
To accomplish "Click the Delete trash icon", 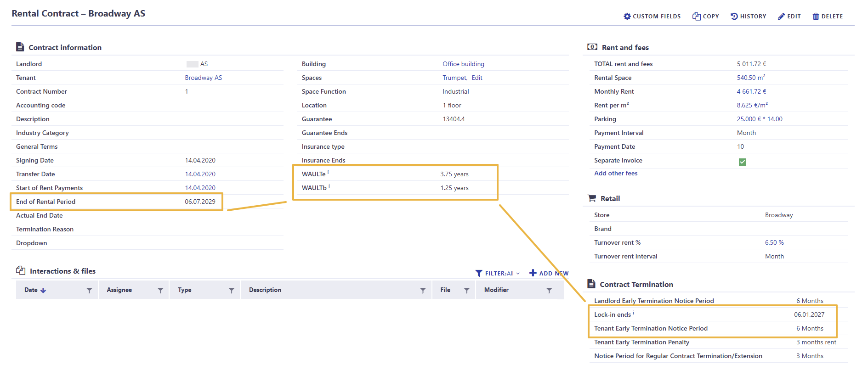I will 816,17.
